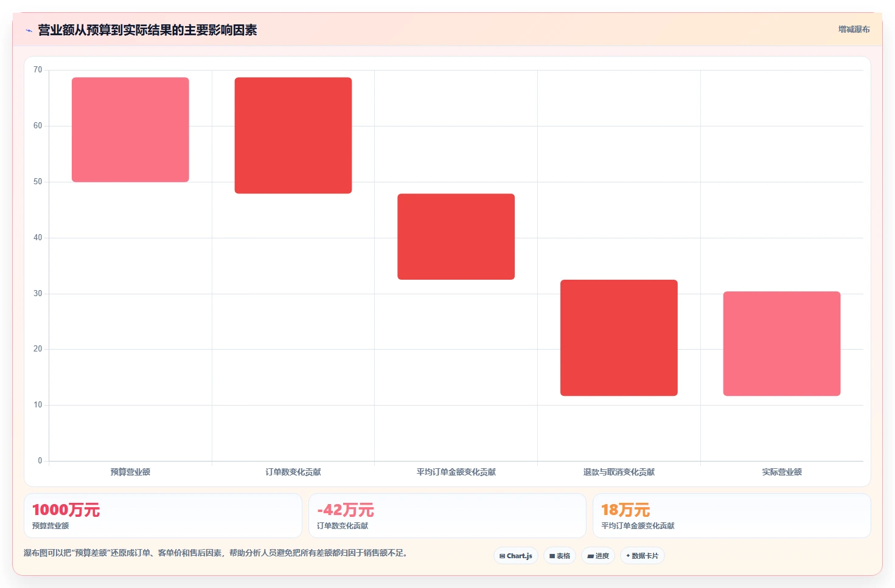Image resolution: width=895 pixels, height=588 pixels.
Task: Open the -42万元 订单数变化贡献 card
Action: (447, 516)
